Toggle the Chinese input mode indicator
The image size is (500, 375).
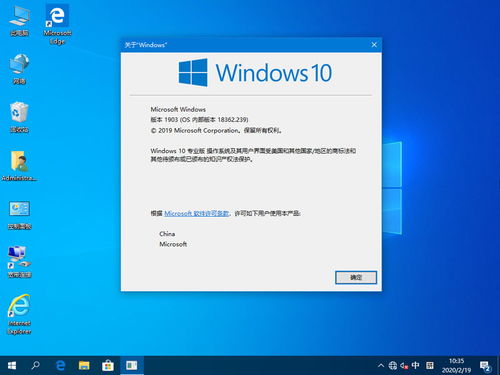415,366
